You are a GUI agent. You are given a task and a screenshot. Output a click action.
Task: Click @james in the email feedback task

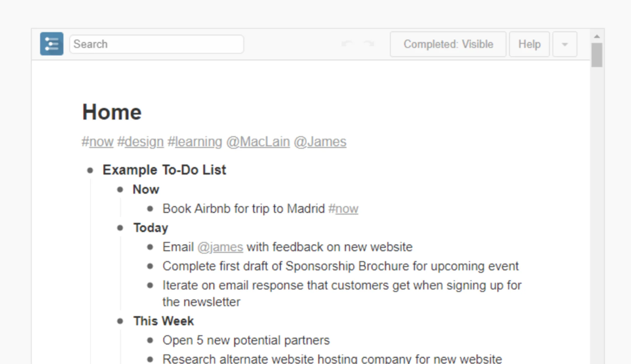pos(220,247)
